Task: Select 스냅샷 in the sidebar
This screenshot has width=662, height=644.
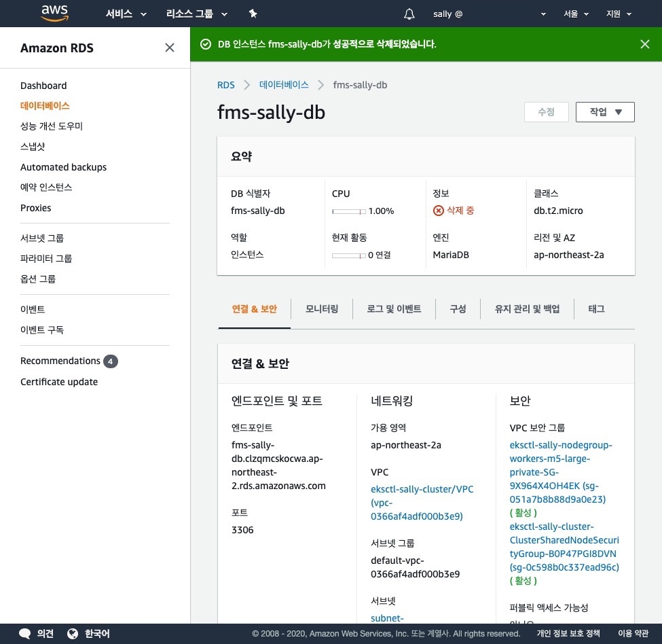Action: click(33, 147)
